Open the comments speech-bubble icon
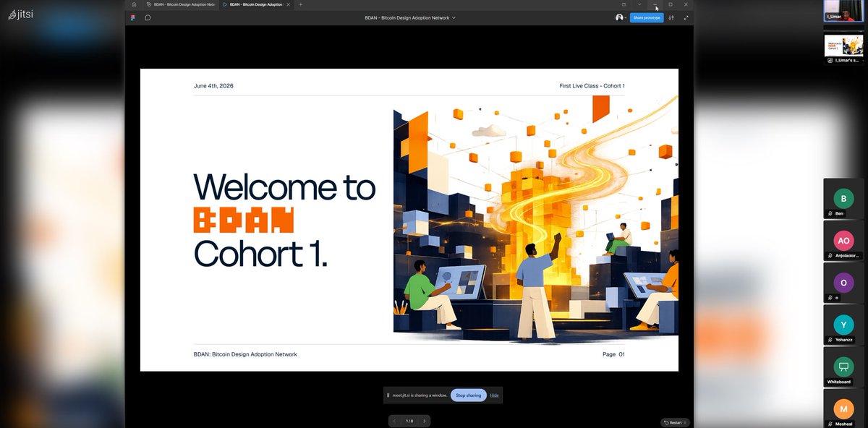The width and height of the screenshot is (868, 428). pyautogui.click(x=148, y=17)
